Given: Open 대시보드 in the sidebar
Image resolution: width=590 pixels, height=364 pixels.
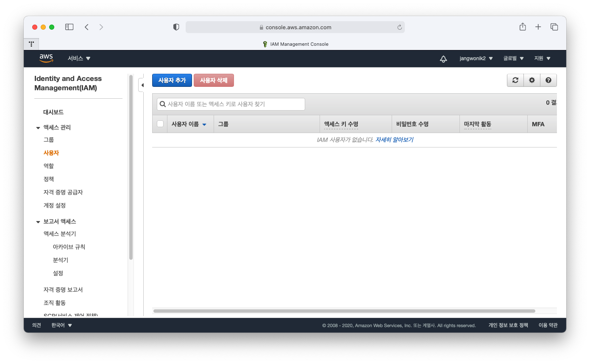Looking at the screenshot, I should 53,112.
